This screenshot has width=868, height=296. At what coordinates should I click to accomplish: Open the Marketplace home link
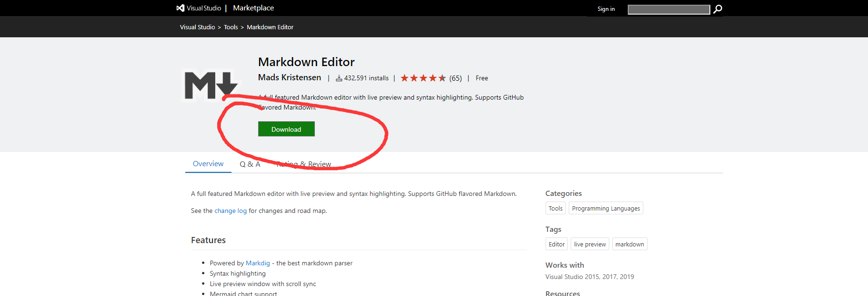coord(253,8)
